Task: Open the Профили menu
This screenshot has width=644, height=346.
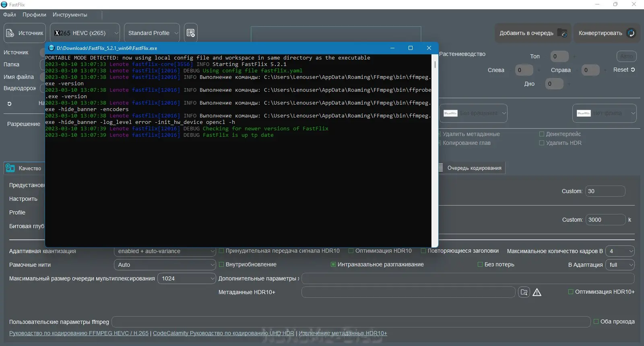Action: [34, 14]
